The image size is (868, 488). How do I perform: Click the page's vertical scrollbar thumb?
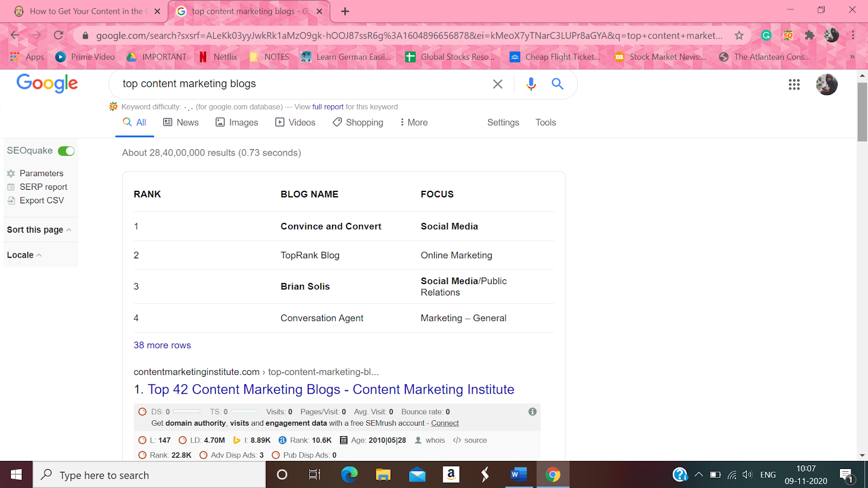pyautogui.click(x=863, y=112)
